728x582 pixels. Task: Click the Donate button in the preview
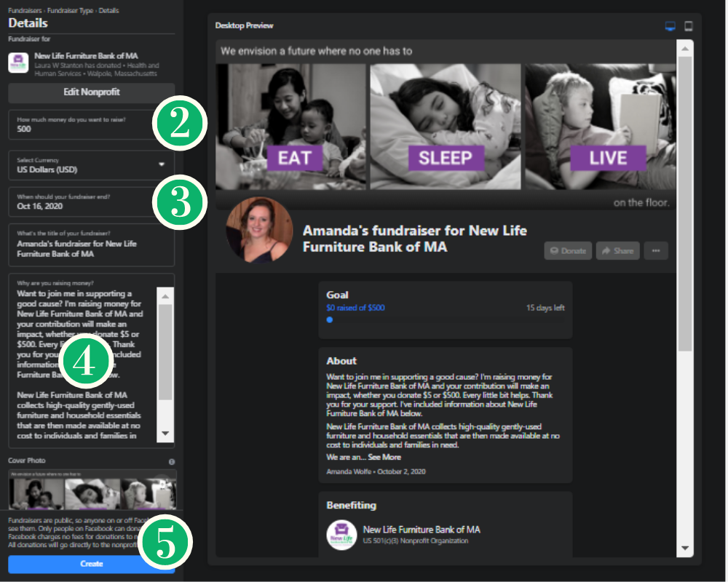pos(568,250)
